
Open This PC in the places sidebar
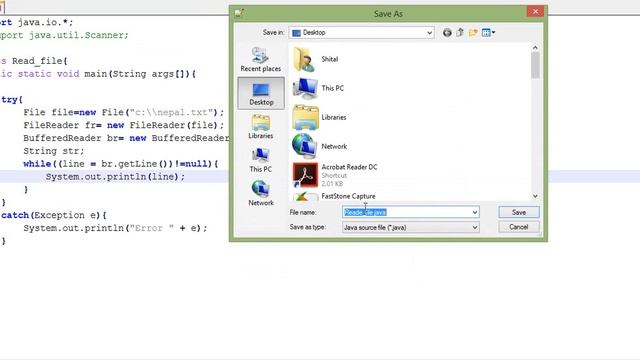click(x=260, y=160)
